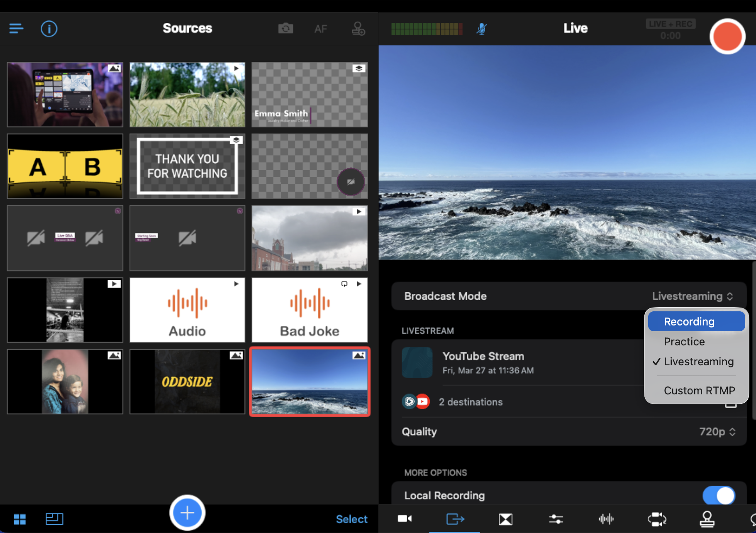Click the YouTube destination icon
Viewport: 756px width, 533px height.
tap(423, 401)
